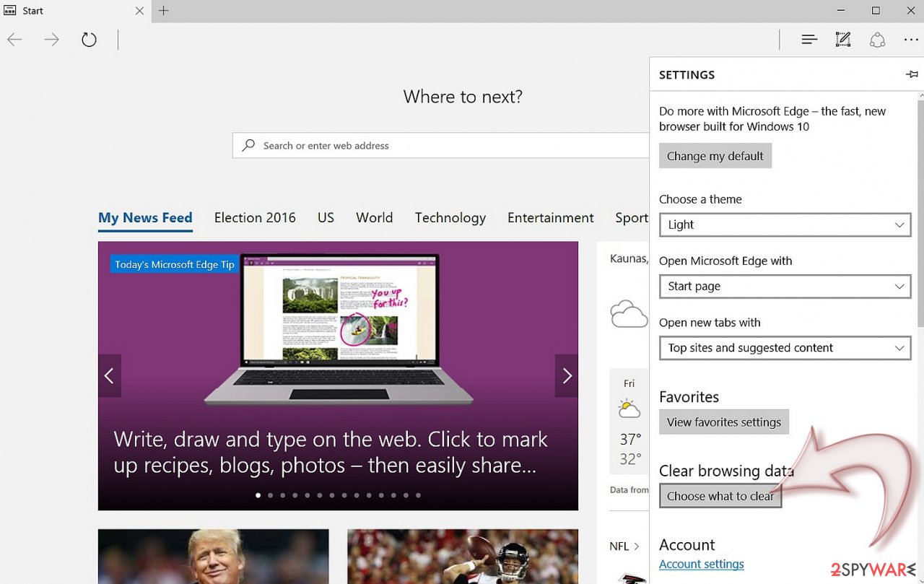
Task: Go forward with the forward arrow
Action: [51, 40]
